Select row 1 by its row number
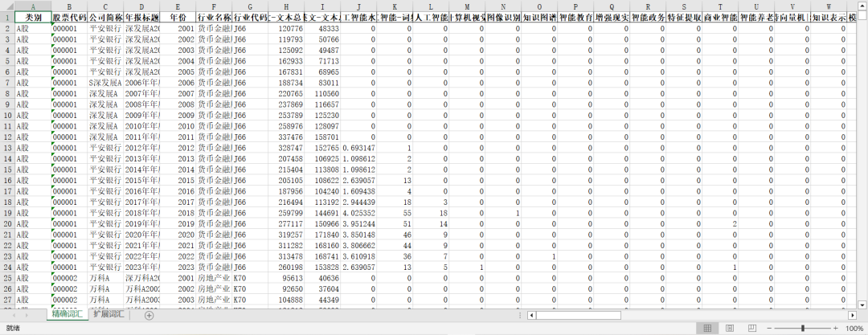This screenshot has width=868, height=335. 7,17
